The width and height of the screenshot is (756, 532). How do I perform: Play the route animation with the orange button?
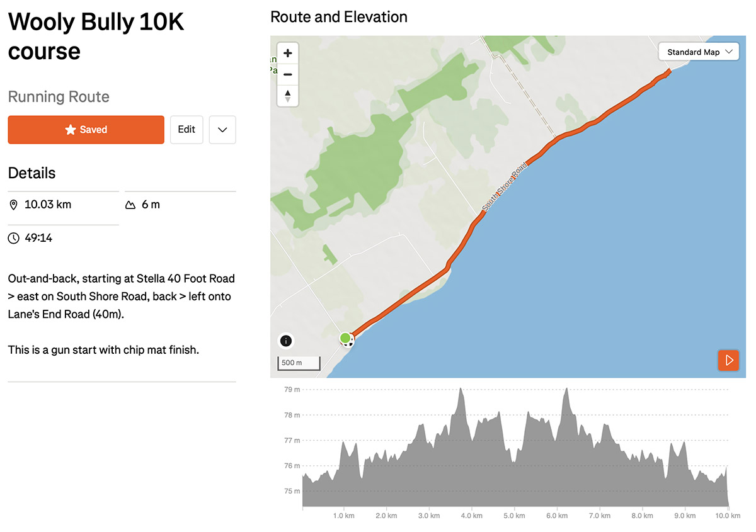(x=729, y=360)
